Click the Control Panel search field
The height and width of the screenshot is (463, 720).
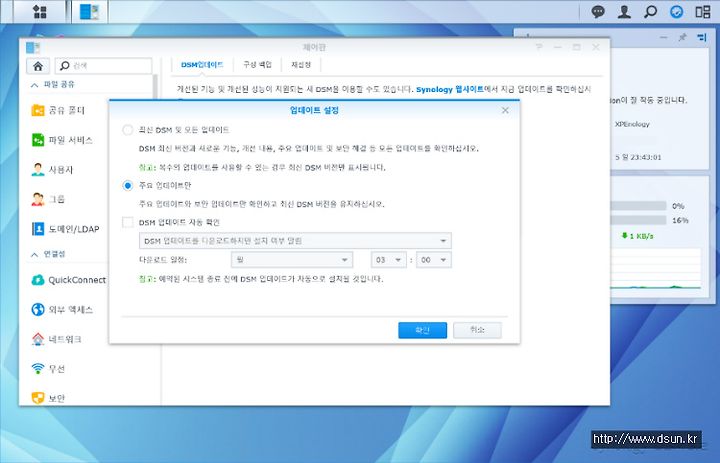click(103, 66)
